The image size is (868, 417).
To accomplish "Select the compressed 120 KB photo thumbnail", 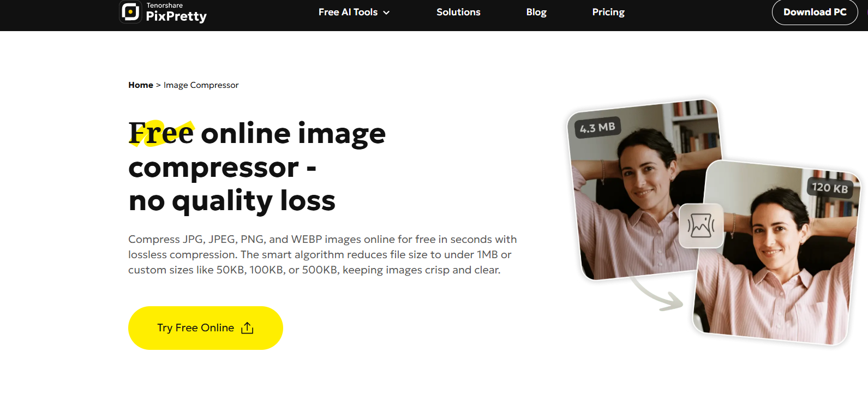I will point(777,253).
